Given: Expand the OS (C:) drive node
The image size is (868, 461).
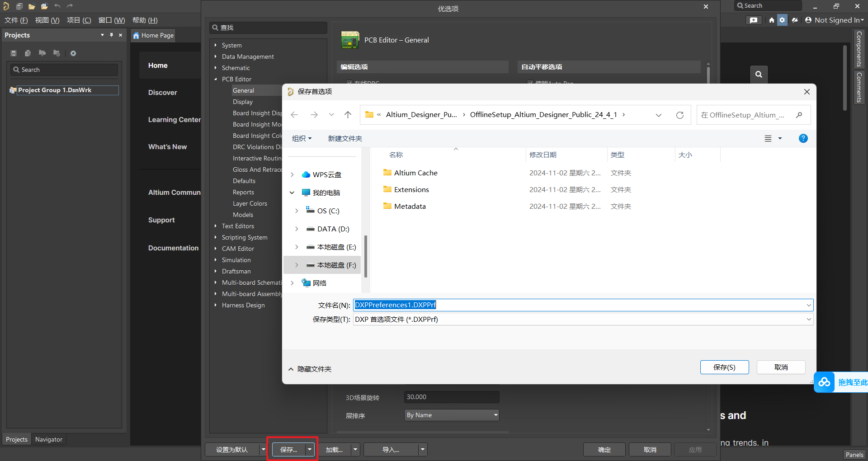Looking at the screenshot, I should tap(297, 211).
